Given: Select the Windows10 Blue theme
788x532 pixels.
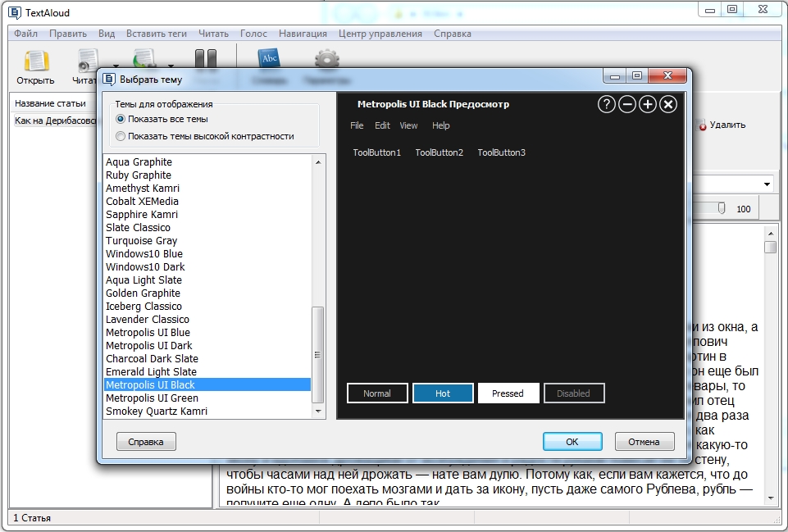Looking at the screenshot, I should (207, 253).
